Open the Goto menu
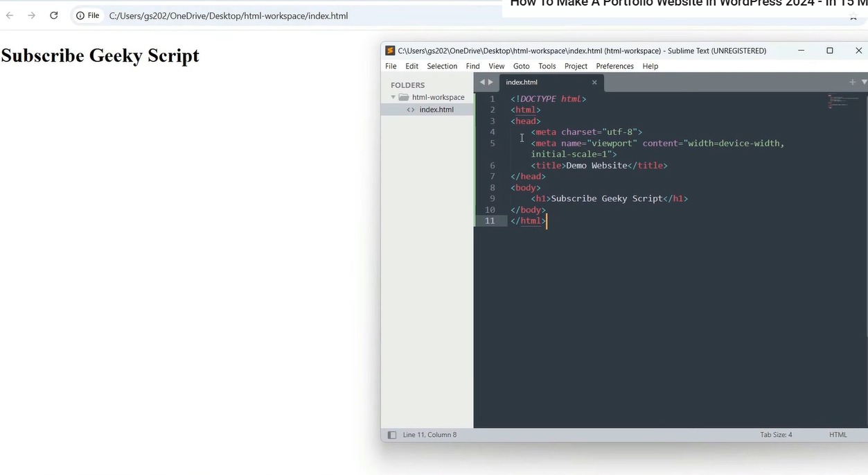Viewport: 868px width, 475px height. [521, 66]
